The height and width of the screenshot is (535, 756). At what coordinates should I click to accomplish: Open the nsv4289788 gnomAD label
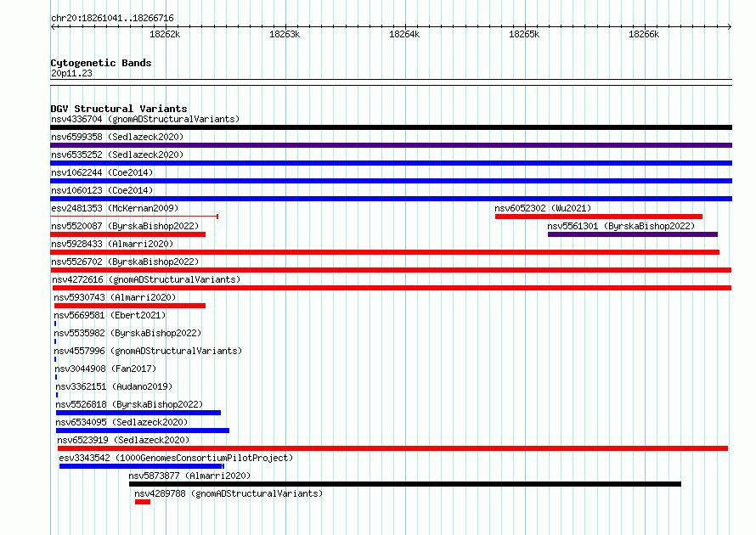point(228,493)
